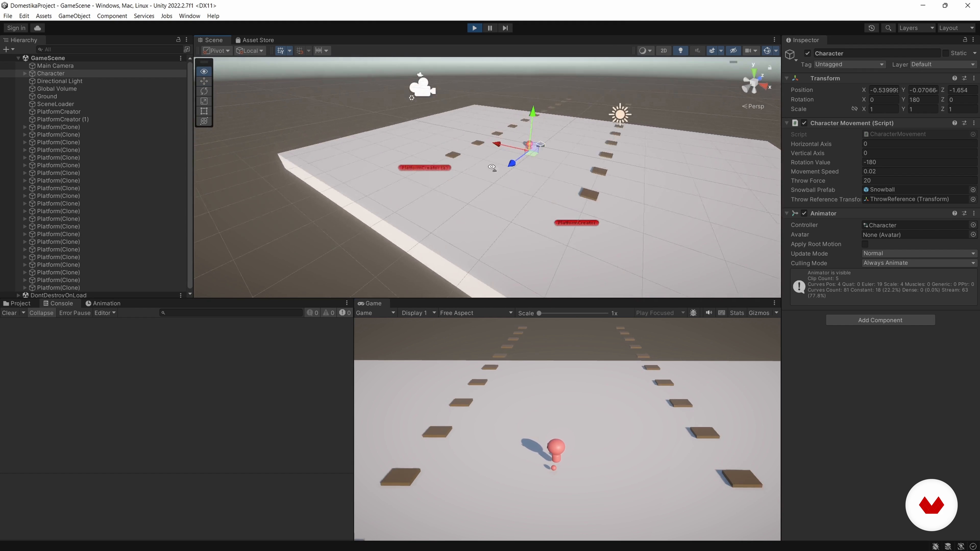This screenshot has width=980, height=551.
Task: Open the undo history icon
Action: 871,28
